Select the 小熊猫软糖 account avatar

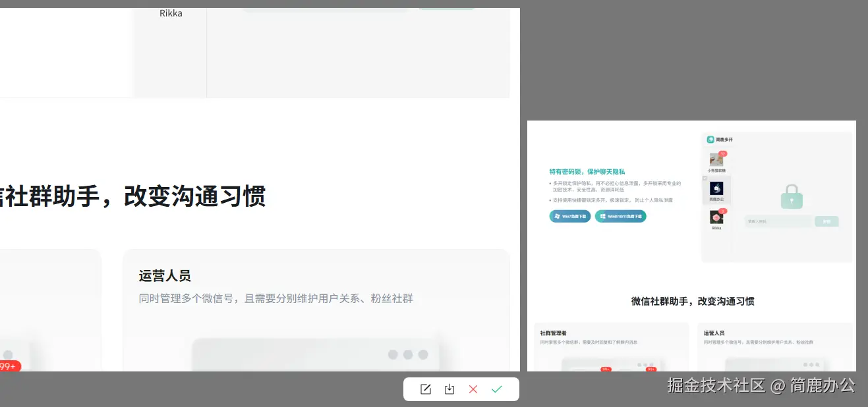coord(716,160)
